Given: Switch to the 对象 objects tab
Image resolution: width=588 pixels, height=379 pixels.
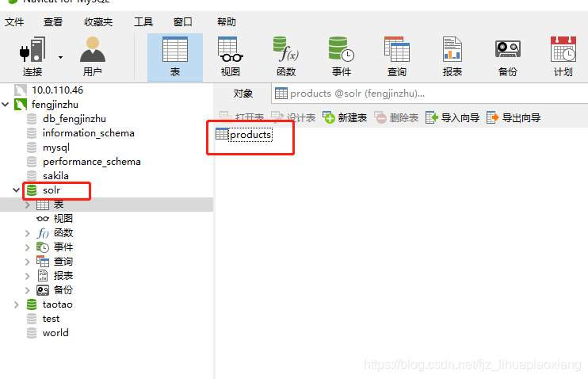Looking at the screenshot, I should (x=243, y=94).
